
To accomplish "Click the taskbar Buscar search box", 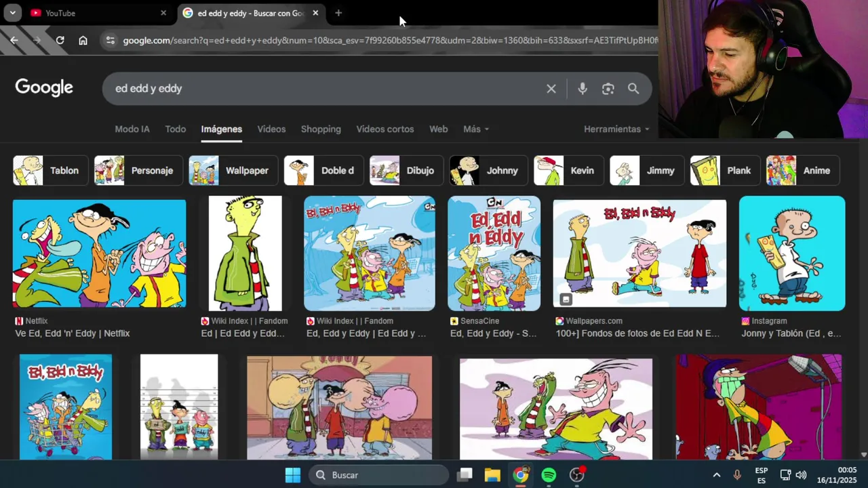I will point(379,475).
